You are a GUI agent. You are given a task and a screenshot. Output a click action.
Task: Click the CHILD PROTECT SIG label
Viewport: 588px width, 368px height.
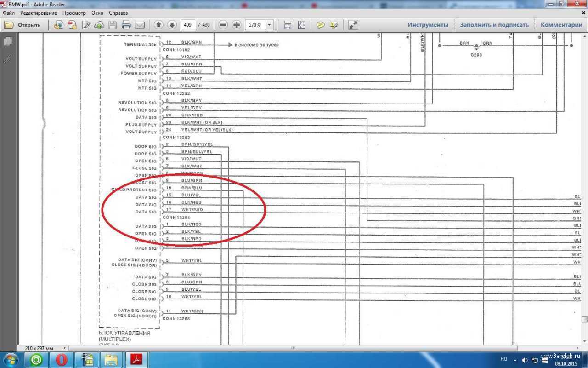click(x=134, y=190)
